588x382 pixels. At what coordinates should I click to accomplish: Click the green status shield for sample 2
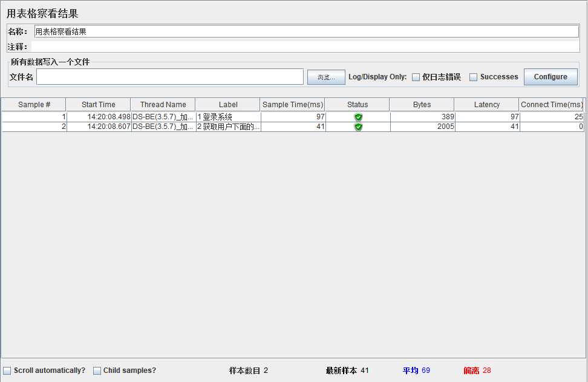click(x=358, y=127)
